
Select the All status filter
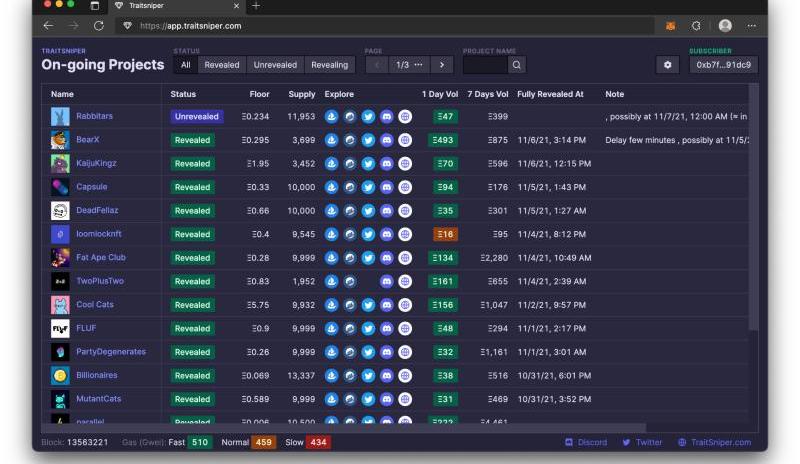tap(185, 65)
